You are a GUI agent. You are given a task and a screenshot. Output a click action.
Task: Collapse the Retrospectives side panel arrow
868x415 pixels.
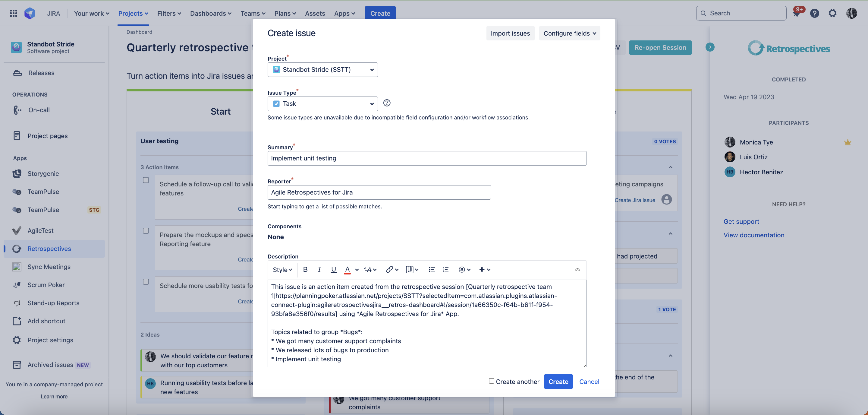tap(710, 47)
